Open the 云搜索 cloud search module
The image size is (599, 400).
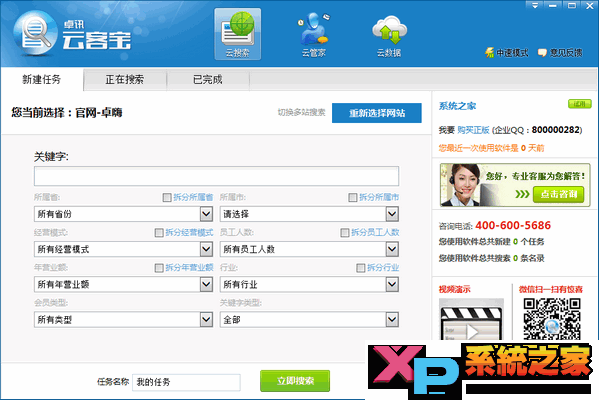click(238, 34)
